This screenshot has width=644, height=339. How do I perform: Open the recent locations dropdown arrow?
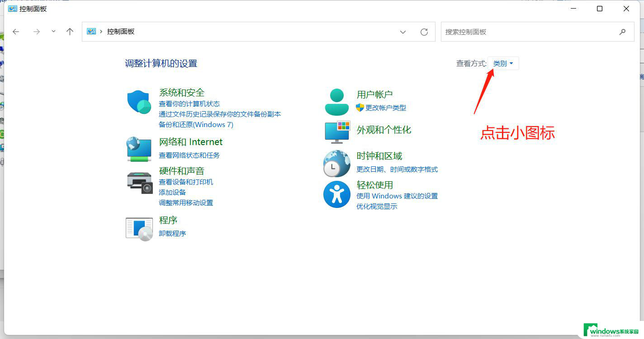pyautogui.click(x=53, y=32)
